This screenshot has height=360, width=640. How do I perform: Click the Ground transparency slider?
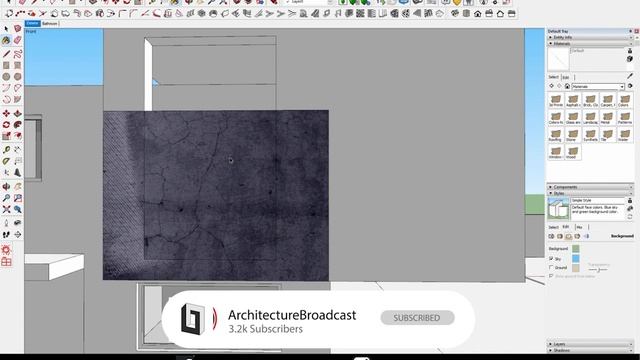pyautogui.click(x=598, y=269)
